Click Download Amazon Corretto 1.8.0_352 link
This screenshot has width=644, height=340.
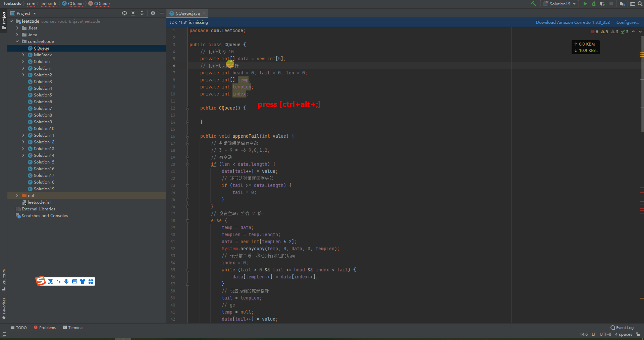click(573, 22)
